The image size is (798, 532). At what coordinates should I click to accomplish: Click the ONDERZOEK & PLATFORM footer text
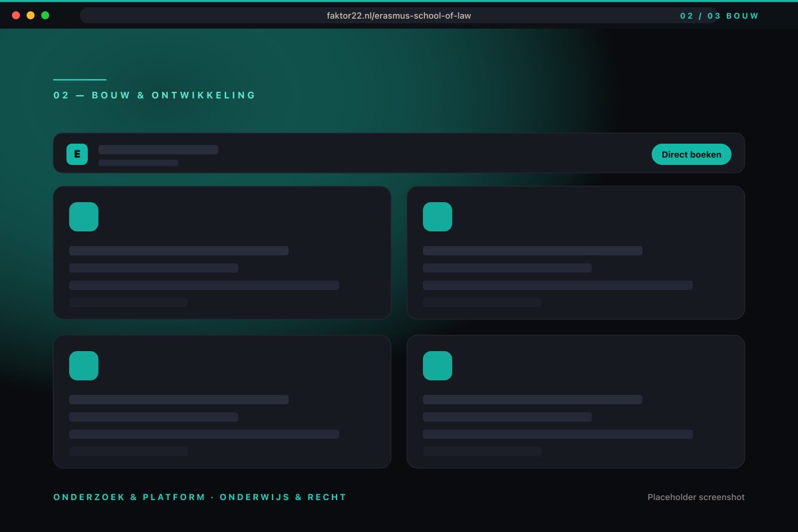pos(130,497)
